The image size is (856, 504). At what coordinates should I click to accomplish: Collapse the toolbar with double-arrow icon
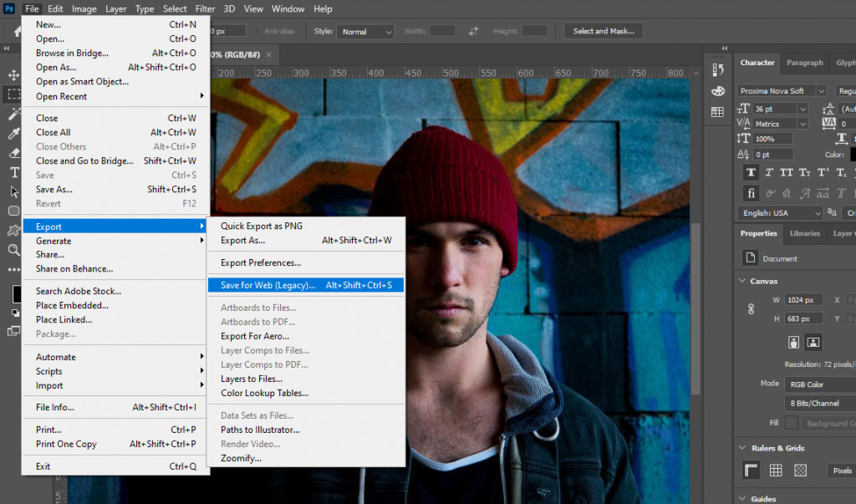(x=7, y=48)
